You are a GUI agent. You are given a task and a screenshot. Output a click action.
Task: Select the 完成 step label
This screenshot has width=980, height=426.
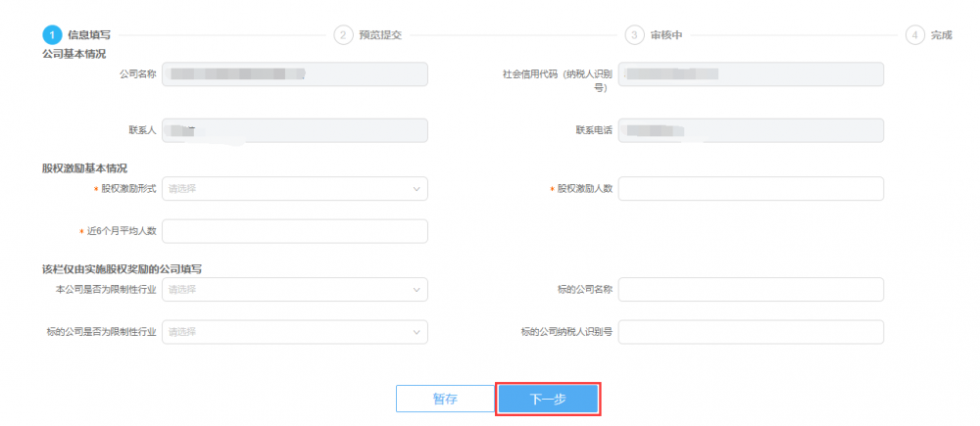tap(942, 34)
